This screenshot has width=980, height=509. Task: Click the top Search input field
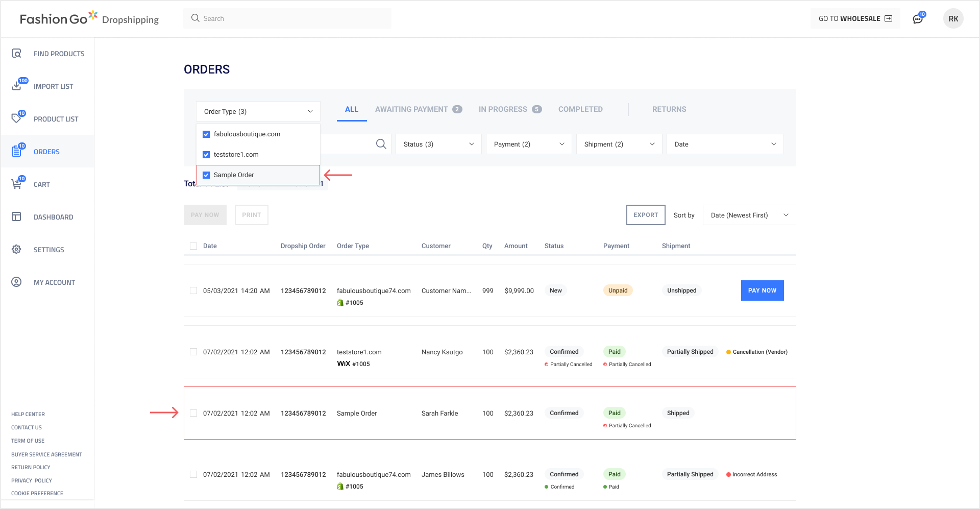[x=287, y=18]
